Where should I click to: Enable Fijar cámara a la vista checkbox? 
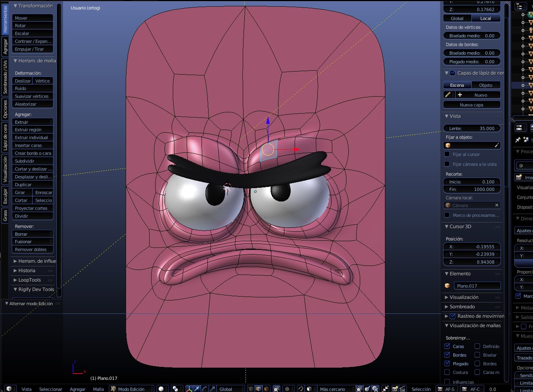447,164
